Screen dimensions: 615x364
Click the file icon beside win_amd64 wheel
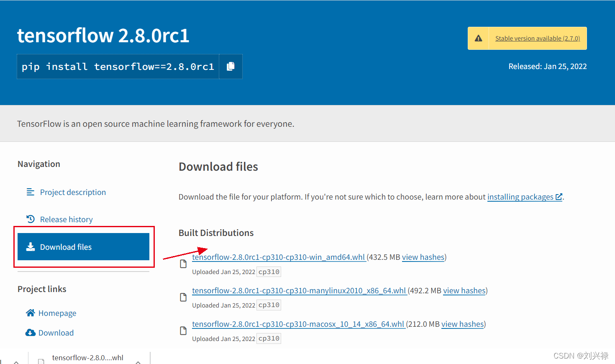(183, 264)
